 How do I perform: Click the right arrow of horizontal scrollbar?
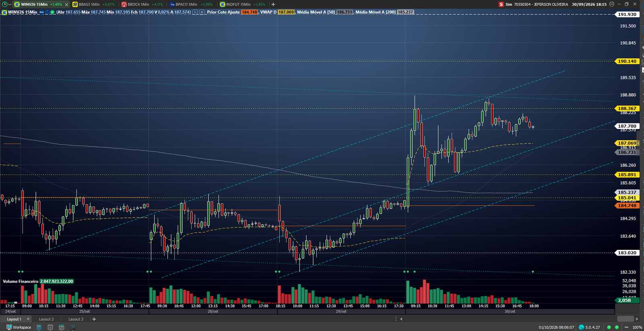tap(637, 319)
